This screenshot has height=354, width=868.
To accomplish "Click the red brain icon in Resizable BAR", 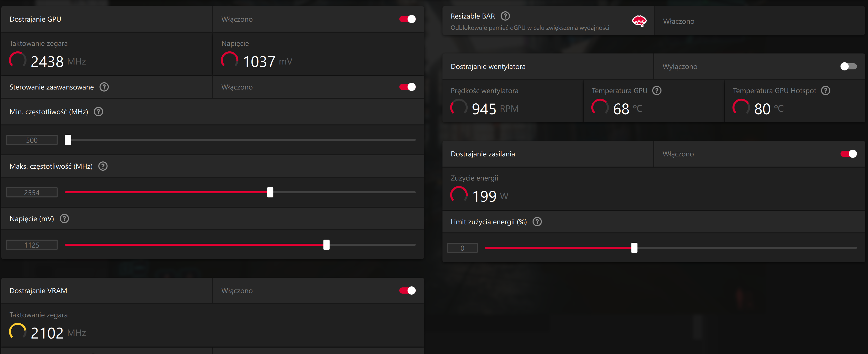I will 639,21.
